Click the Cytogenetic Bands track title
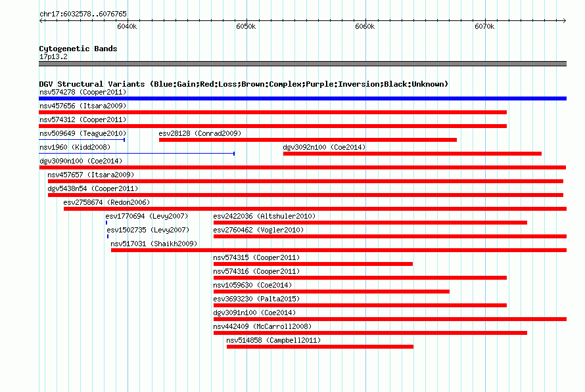Screen dimensions: 585x392 pos(78,49)
